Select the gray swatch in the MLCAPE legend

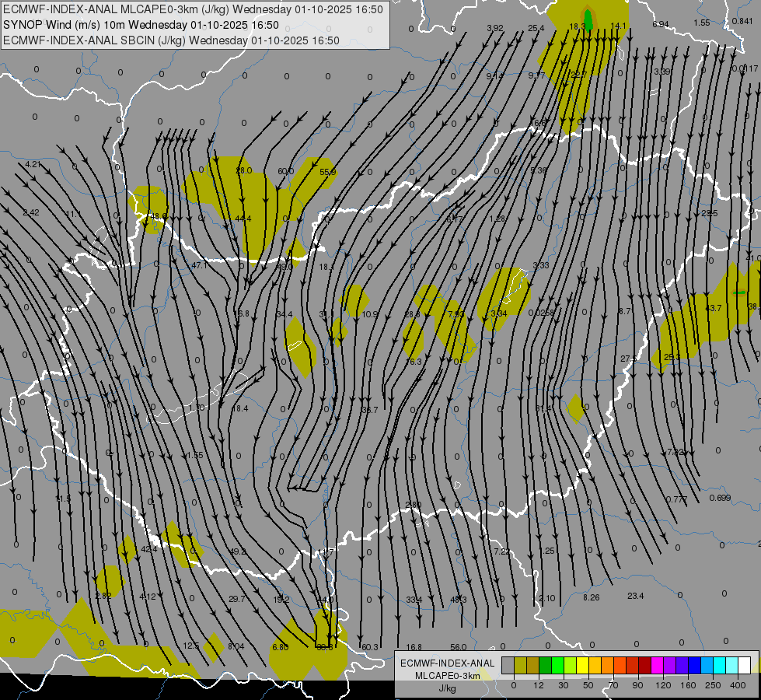tap(508, 665)
